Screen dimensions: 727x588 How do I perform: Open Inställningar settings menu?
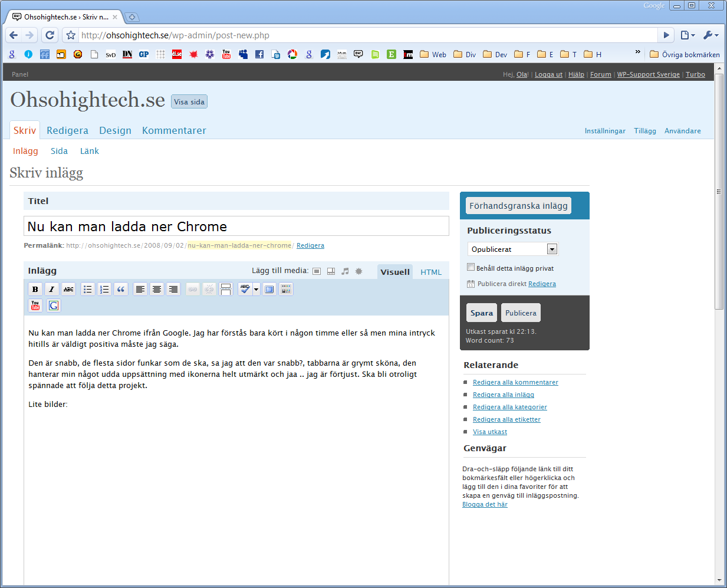[605, 131]
